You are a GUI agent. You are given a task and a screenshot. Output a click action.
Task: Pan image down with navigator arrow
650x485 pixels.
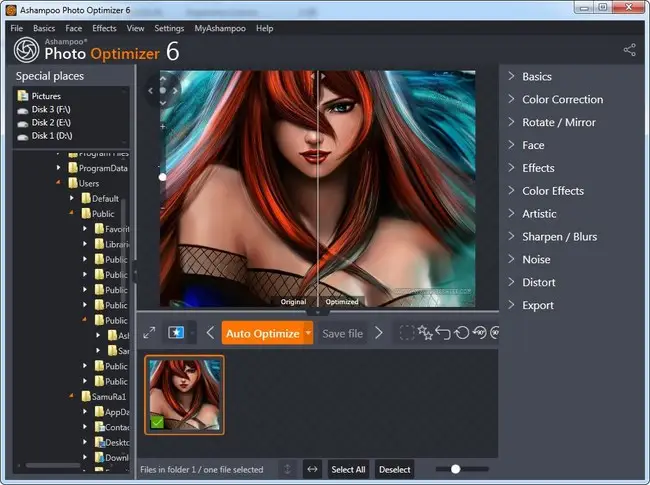click(x=163, y=103)
